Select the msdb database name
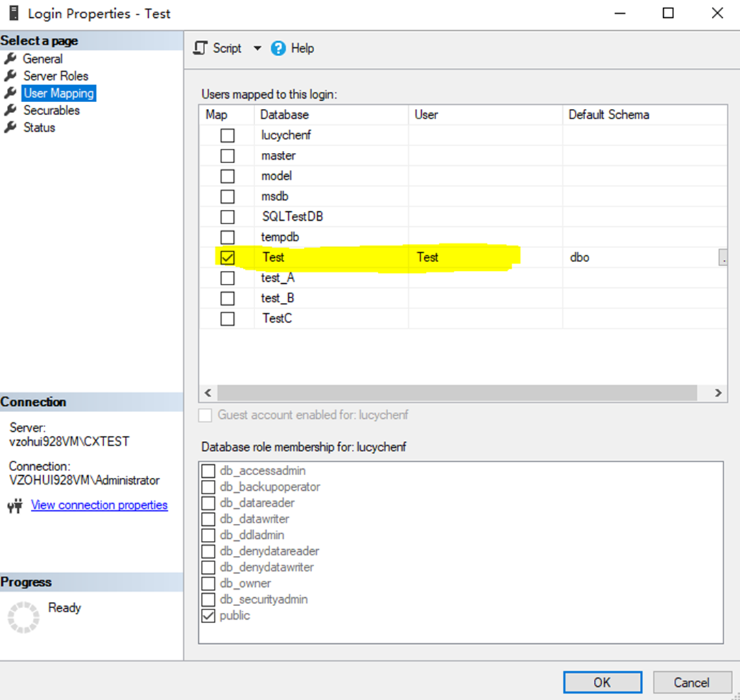The image size is (740, 700). (274, 196)
